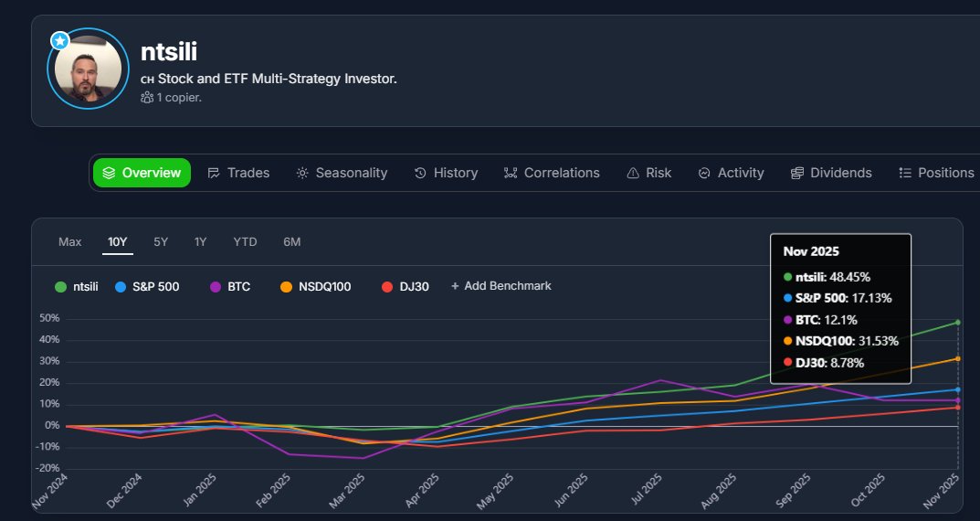
Task: Open the Seasonality tab
Action: click(342, 173)
